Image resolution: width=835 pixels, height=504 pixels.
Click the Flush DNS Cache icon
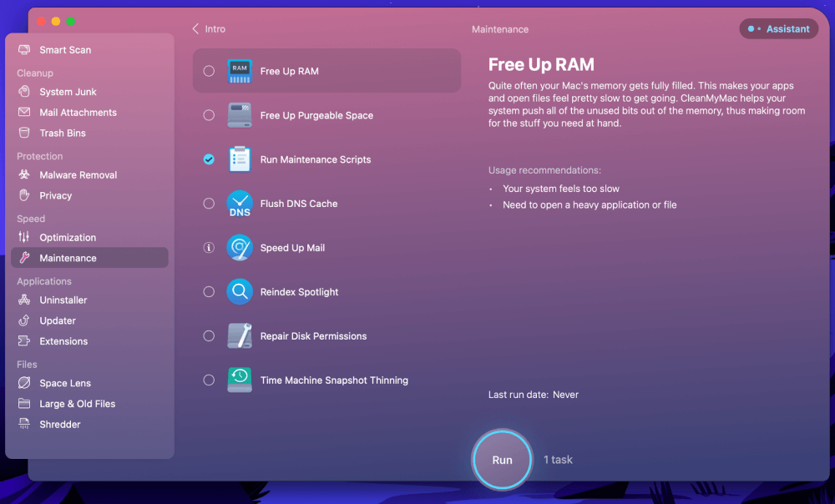point(240,204)
